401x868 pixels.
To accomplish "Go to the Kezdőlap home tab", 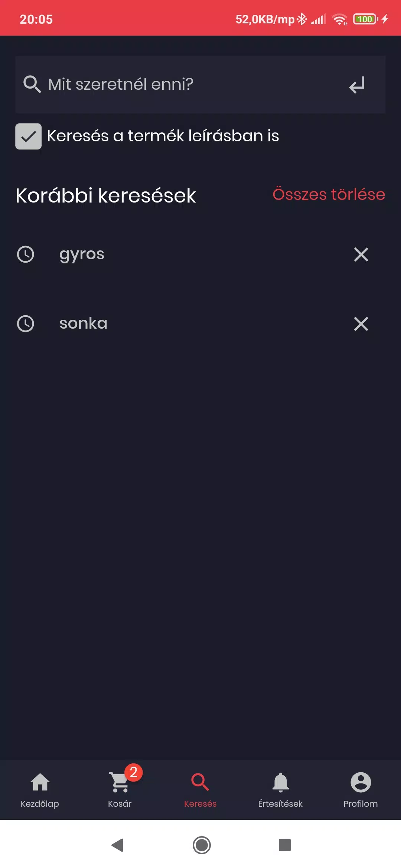I will pos(40,790).
